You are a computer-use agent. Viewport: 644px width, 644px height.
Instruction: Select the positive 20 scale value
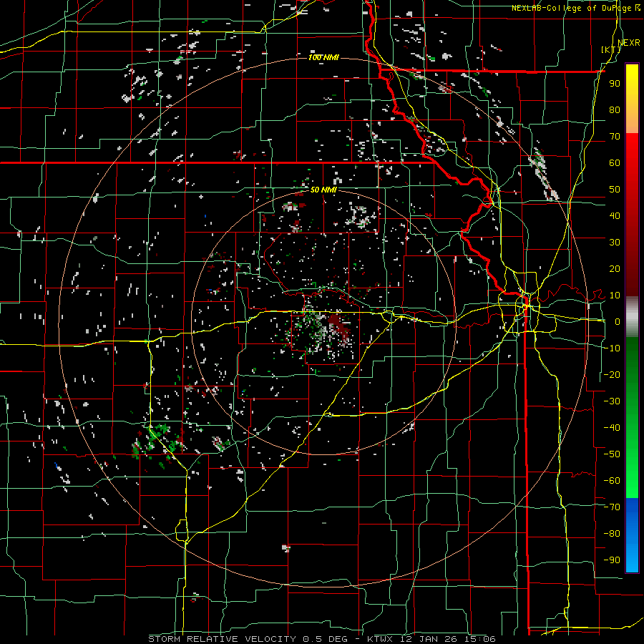pos(615,269)
